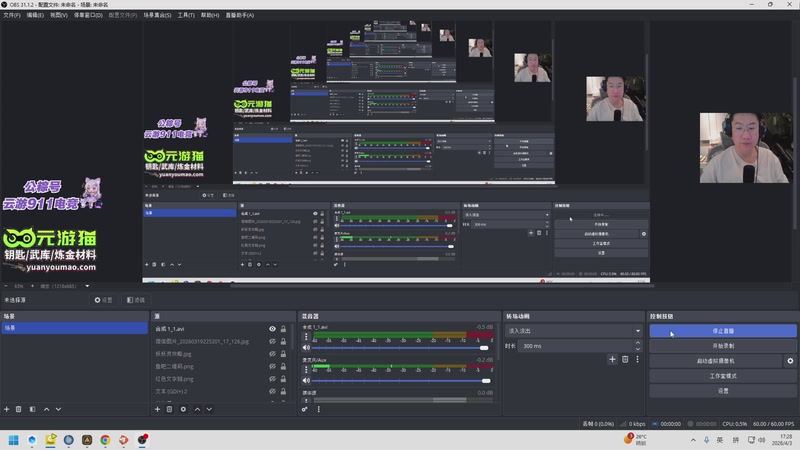Add a scene transition with the plus icon

tap(612, 359)
